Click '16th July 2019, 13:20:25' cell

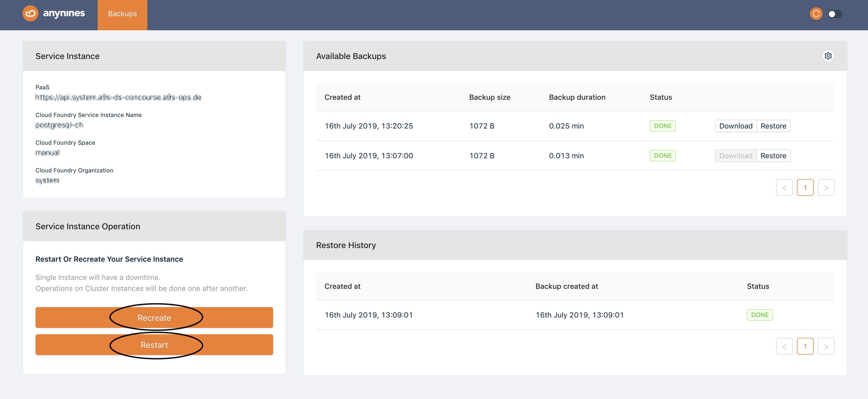[369, 126]
